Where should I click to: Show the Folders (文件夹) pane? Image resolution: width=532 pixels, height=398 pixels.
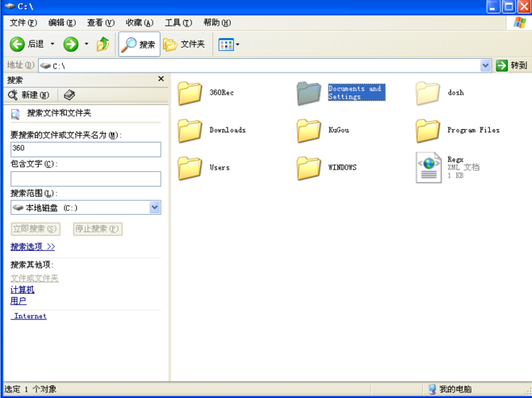(184, 44)
